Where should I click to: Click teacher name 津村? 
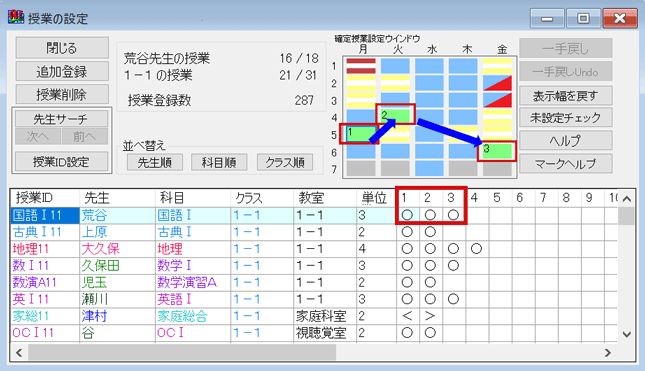(x=94, y=316)
